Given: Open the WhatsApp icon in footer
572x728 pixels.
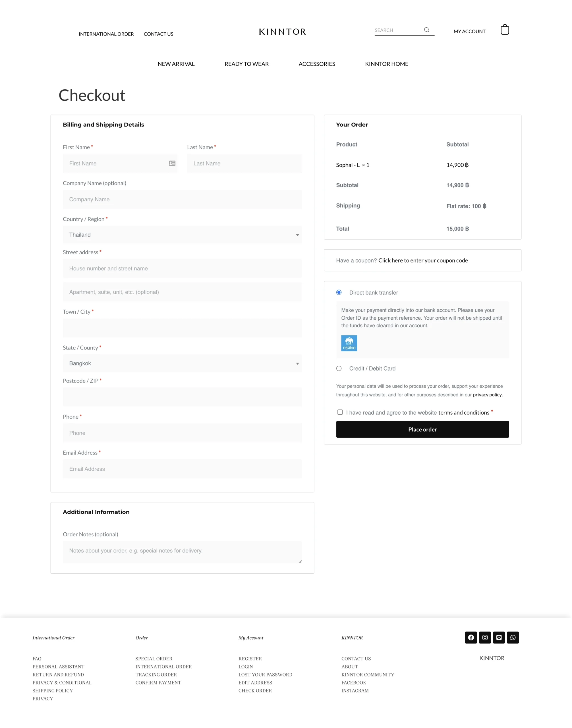Looking at the screenshot, I should tap(513, 637).
